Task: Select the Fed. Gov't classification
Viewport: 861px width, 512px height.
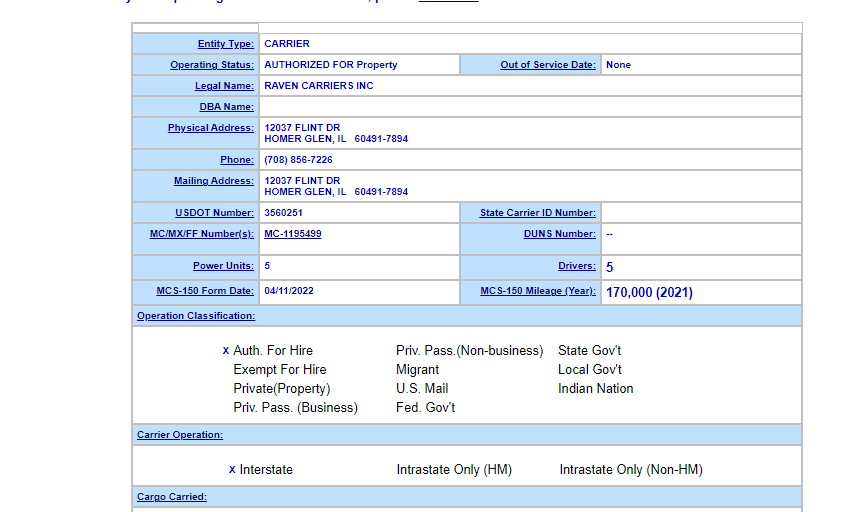Action: 426,408
